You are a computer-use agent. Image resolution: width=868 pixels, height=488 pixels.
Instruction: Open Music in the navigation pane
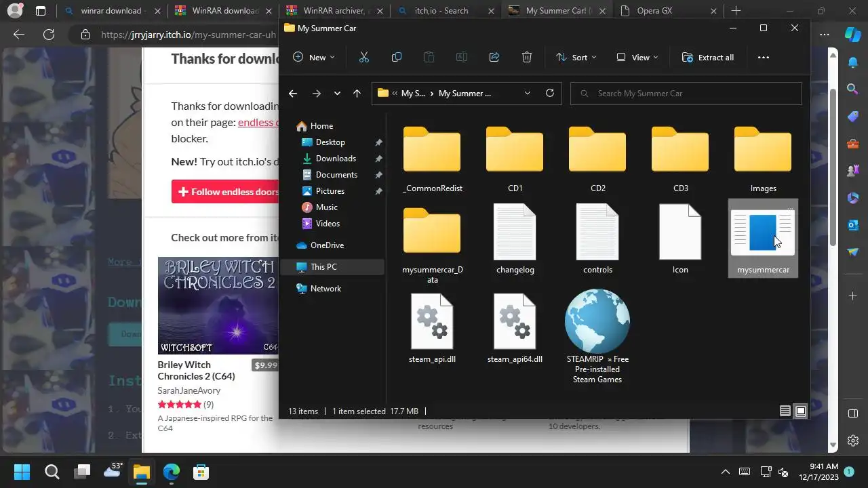(x=327, y=207)
